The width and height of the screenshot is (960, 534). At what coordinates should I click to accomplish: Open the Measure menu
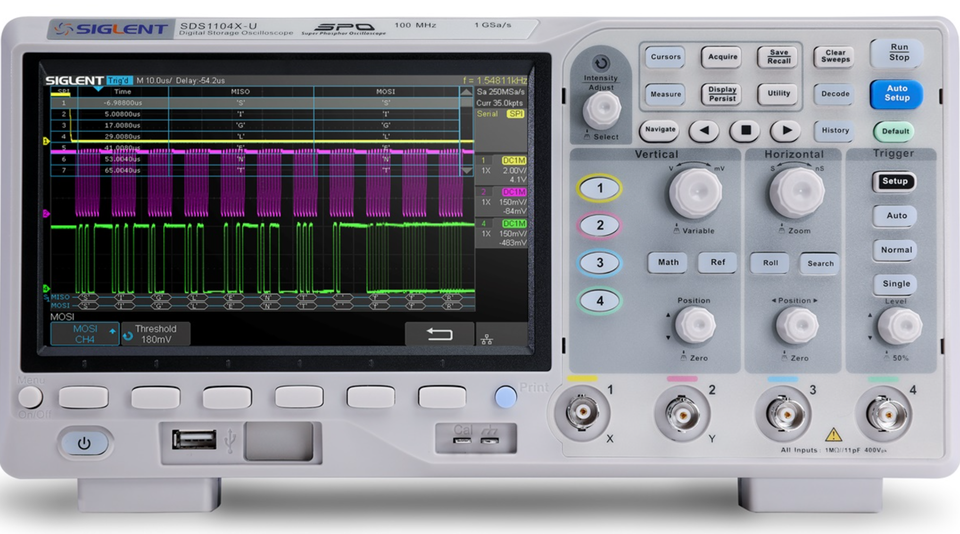[x=665, y=94]
